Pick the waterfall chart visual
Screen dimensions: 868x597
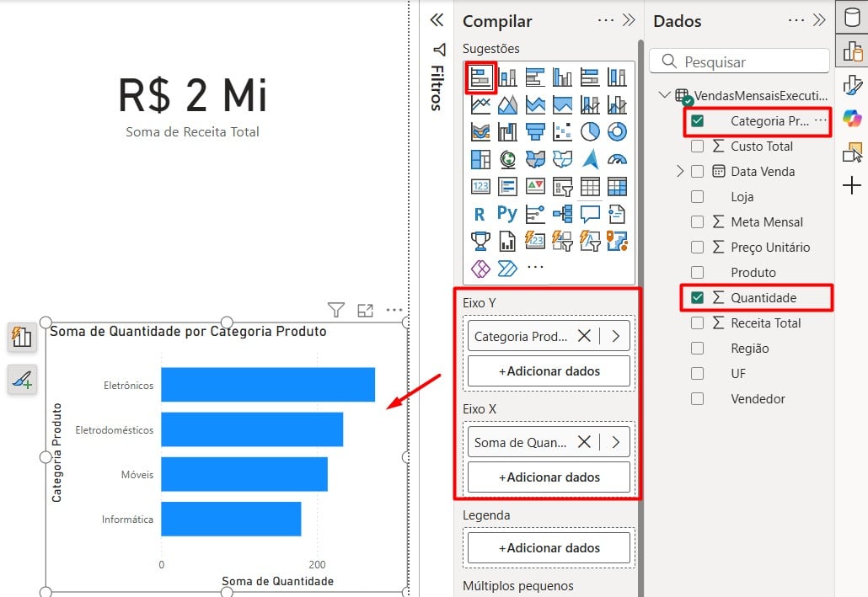coord(507,131)
